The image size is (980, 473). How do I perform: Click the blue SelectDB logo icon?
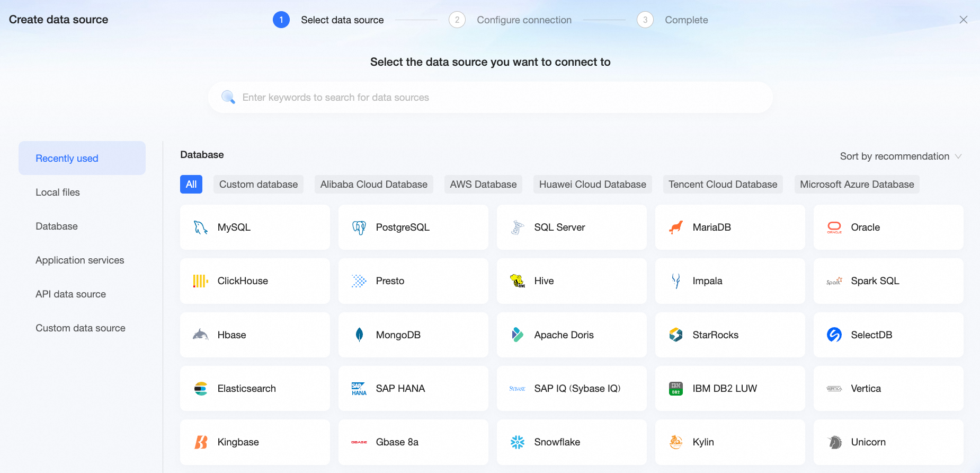pyautogui.click(x=834, y=335)
